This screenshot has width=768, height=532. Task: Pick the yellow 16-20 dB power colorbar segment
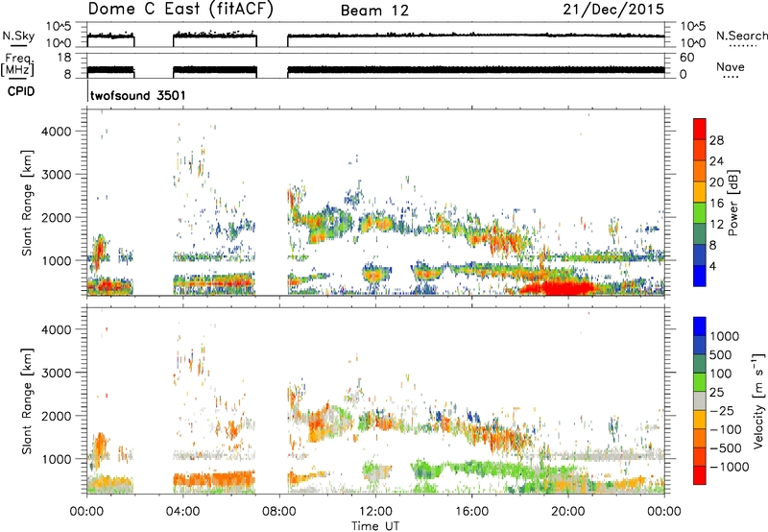click(x=700, y=192)
